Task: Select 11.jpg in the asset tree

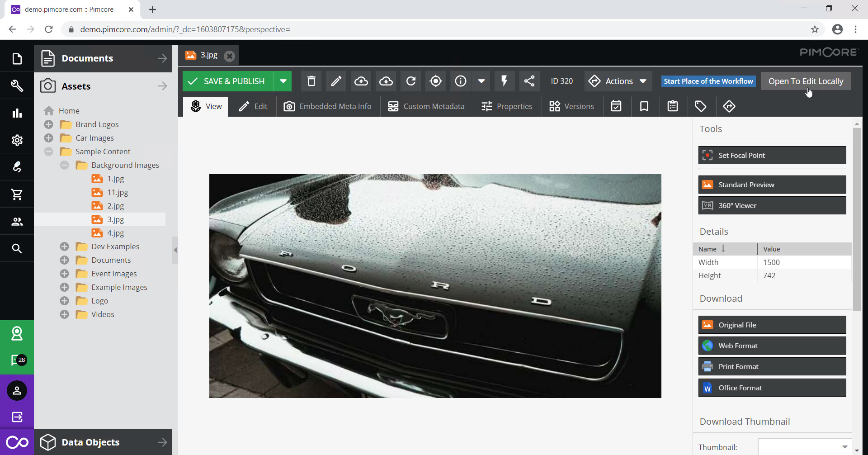Action: (x=118, y=192)
